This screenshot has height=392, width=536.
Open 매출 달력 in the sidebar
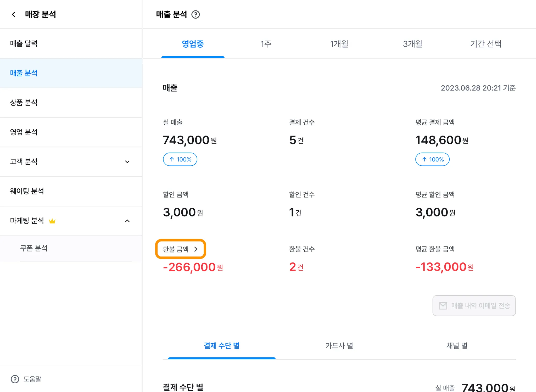point(24,43)
